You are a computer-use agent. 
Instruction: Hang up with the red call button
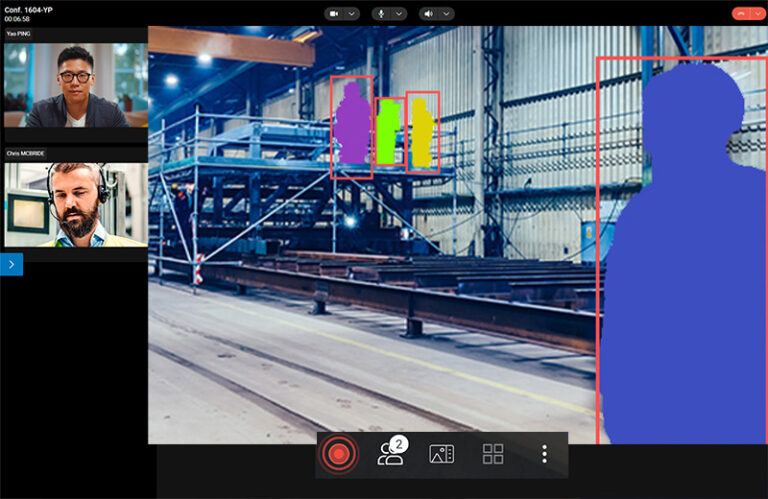(739, 14)
